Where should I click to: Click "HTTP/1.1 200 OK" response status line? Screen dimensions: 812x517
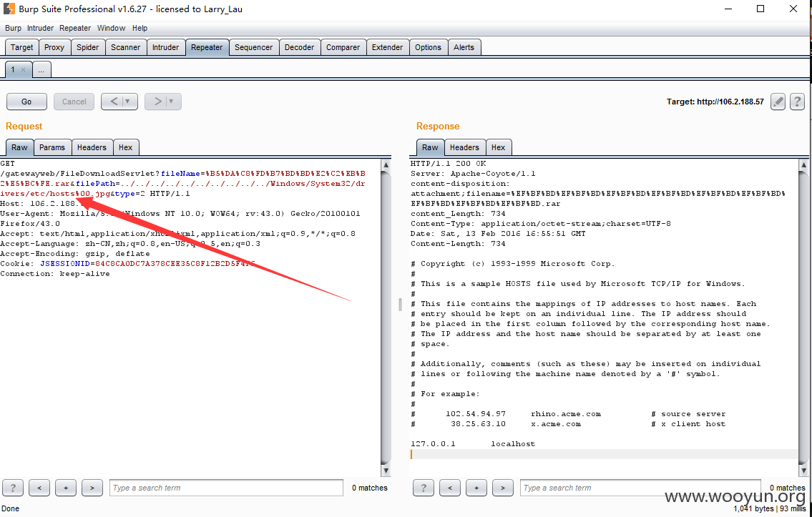pyautogui.click(x=449, y=164)
